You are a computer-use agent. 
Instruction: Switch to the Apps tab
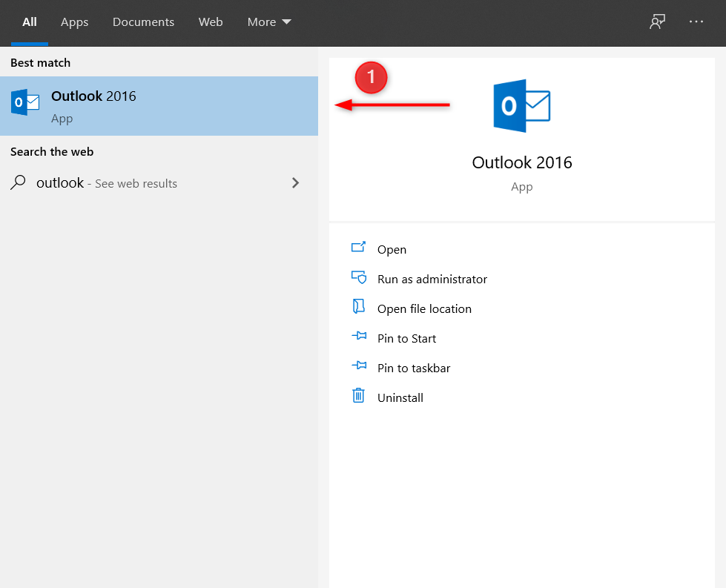75,22
